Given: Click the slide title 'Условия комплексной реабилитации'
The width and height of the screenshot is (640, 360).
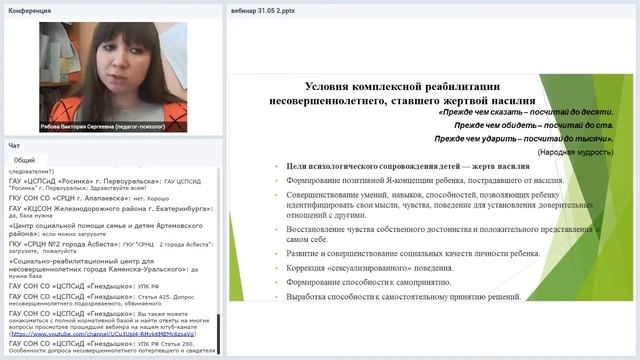Looking at the screenshot, I should pyautogui.click(x=402, y=93).
